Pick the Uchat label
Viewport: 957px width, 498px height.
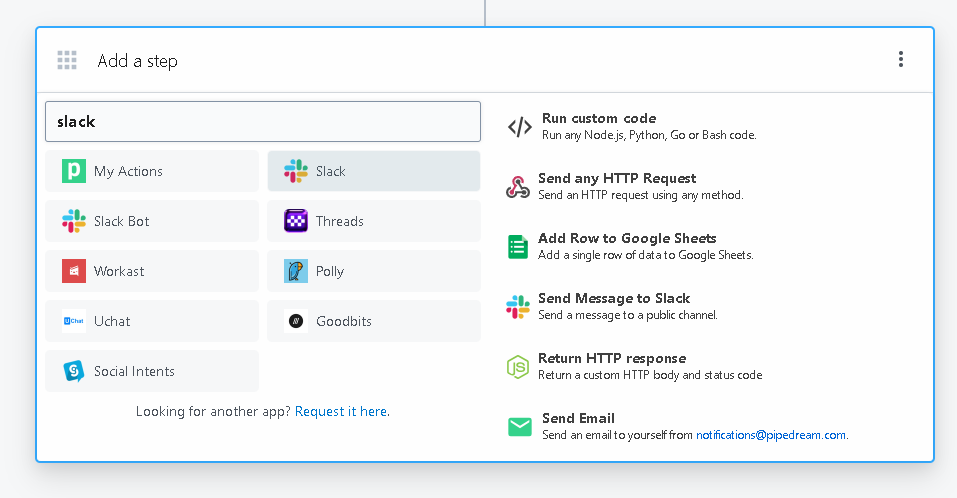[x=112, y=322]
